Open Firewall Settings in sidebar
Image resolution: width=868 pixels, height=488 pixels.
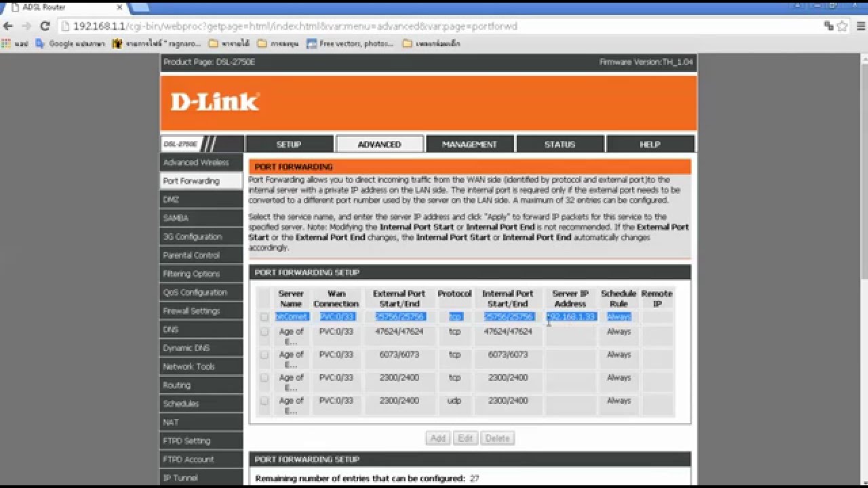201,310
